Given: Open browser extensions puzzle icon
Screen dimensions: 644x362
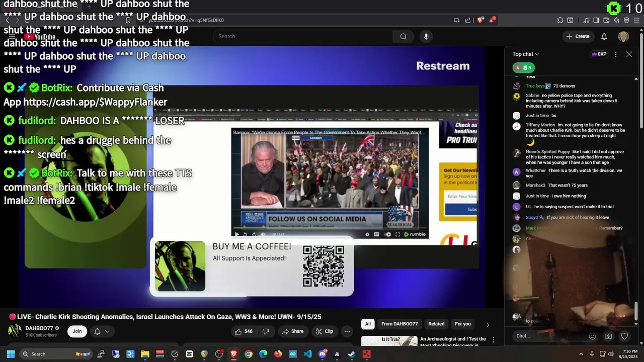Looking at the screenshot, I should tap(560, 20).
